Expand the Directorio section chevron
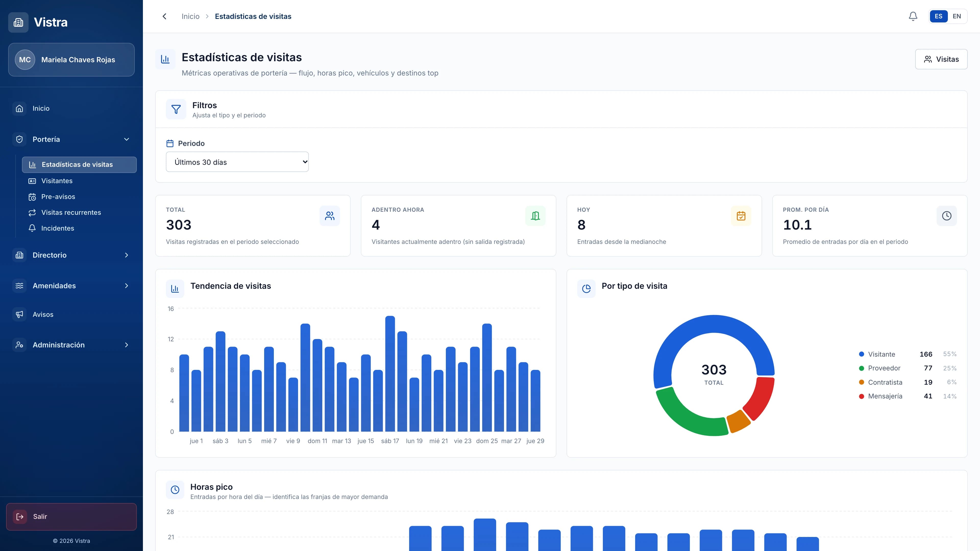This screenshot has height=551, width=980. click(x=127, y=255)
